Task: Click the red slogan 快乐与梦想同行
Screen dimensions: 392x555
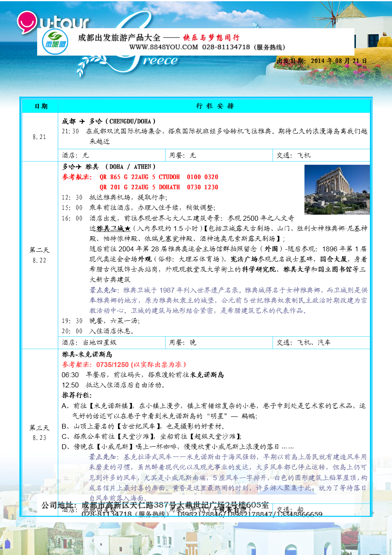Action: pyautogui.click(x=211, y=38)
